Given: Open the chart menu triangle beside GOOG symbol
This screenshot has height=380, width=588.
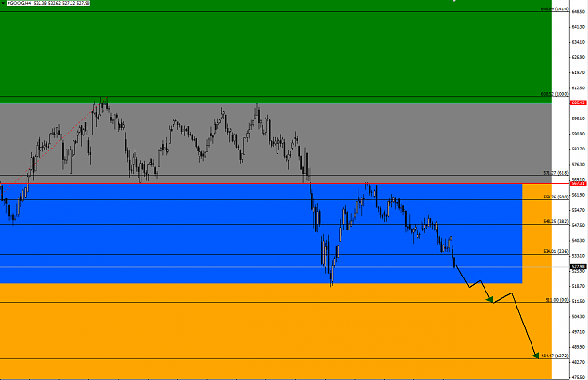Looking at the screenshot, I should (3, 3).
